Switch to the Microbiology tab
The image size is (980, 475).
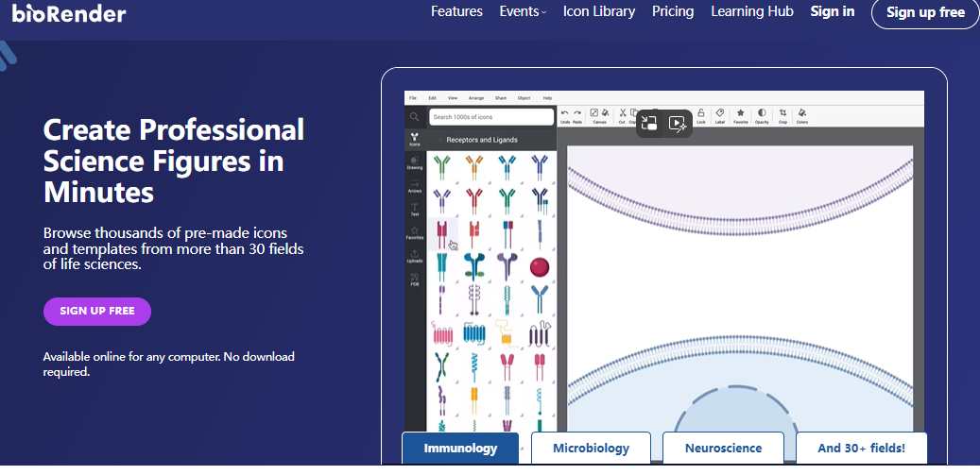click(x=591, y=449)
